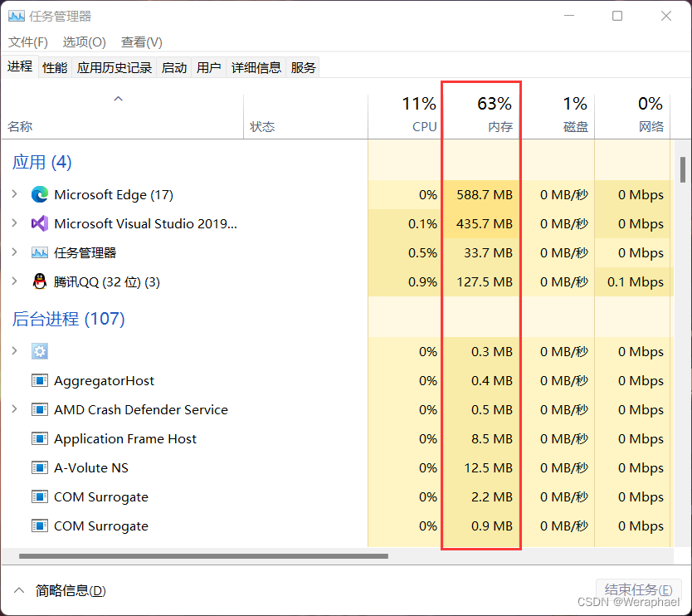Click the 0.5% CPU value
The height and width of the screenshot is (616, 692).
pyautogui.click(x=422, y=253)
